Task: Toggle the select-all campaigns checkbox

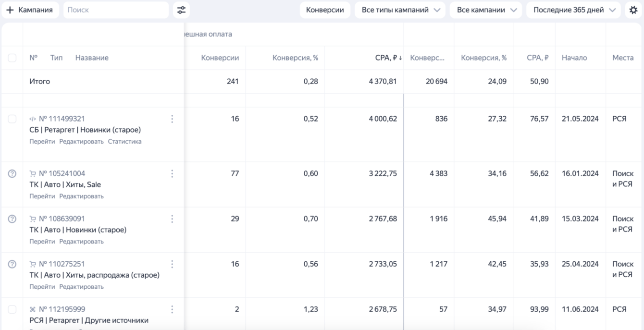Action: click(x=12, y=58)
